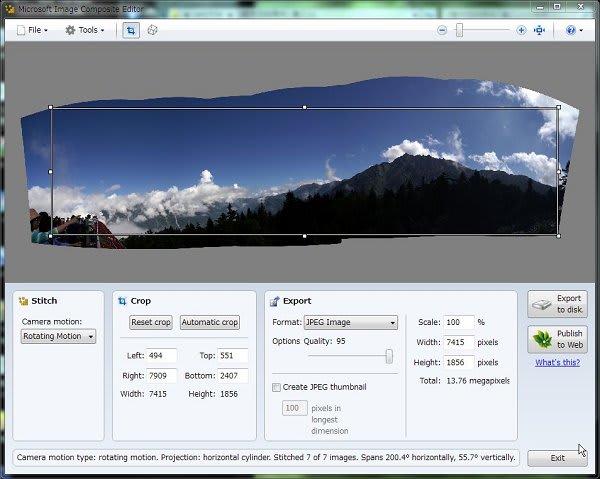This screenshot has width=600, height=479.
Task: Expand the Camera motion dropdown
Action: click(x=59, y=337)
